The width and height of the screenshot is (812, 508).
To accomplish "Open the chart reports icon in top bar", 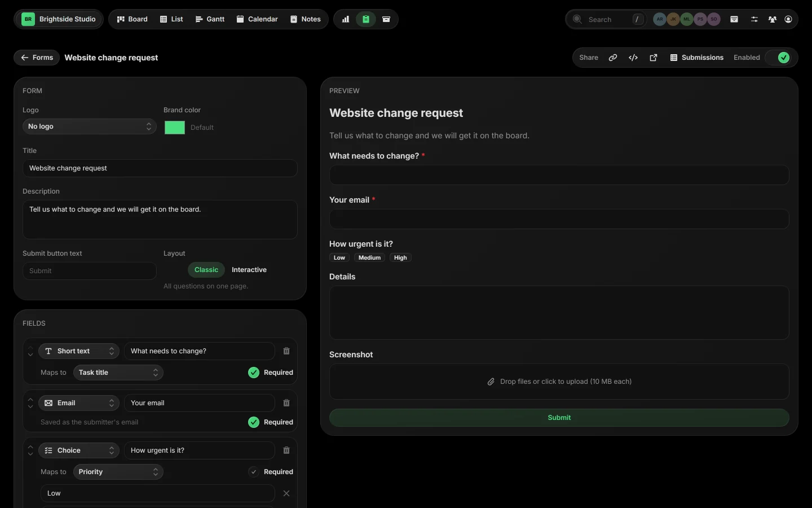I will pyautogui.click(x=346, y=19).
